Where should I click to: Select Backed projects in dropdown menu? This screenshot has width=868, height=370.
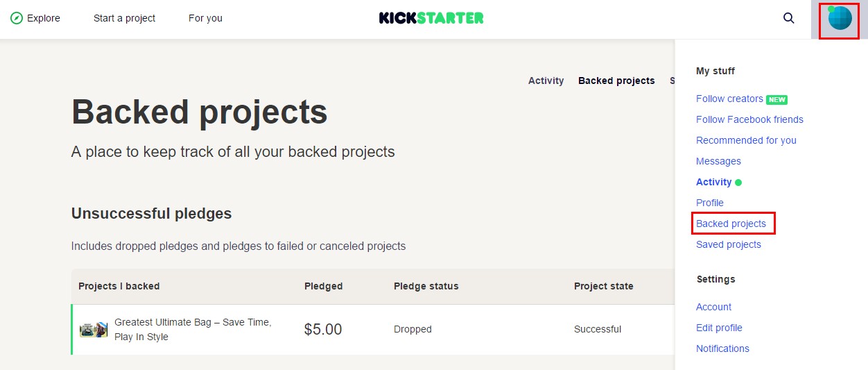pyautogui.click(x=731, y=224)
